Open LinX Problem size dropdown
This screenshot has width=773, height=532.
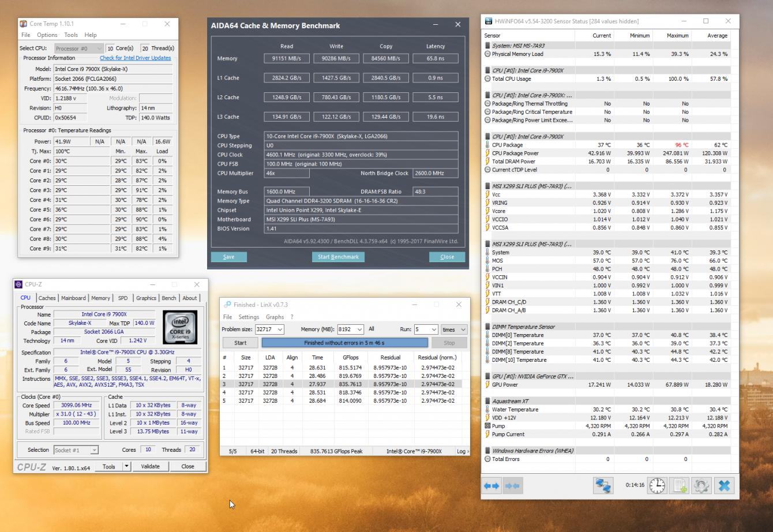pos(269,329)
